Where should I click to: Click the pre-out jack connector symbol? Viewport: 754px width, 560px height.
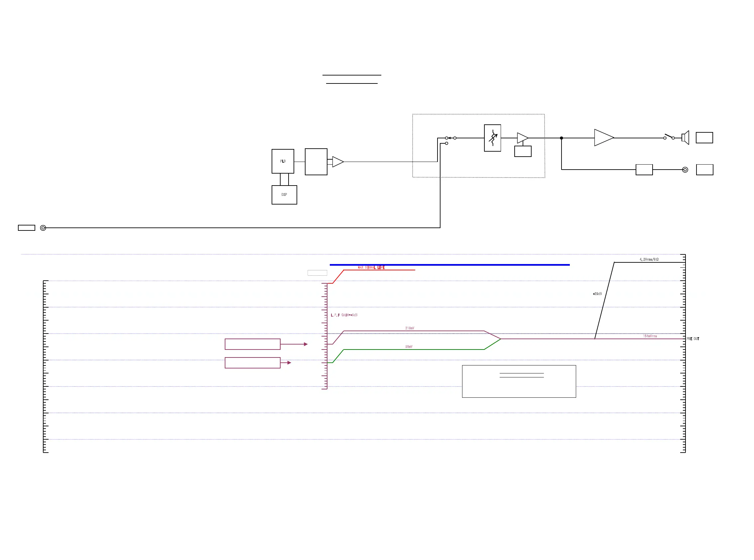[685, 170]
